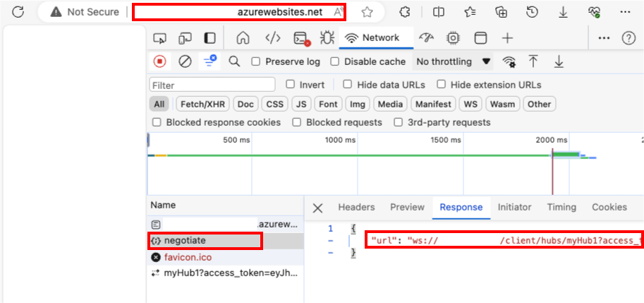
Task: Open browser Settings and more menu
Action: coord(625,12)
